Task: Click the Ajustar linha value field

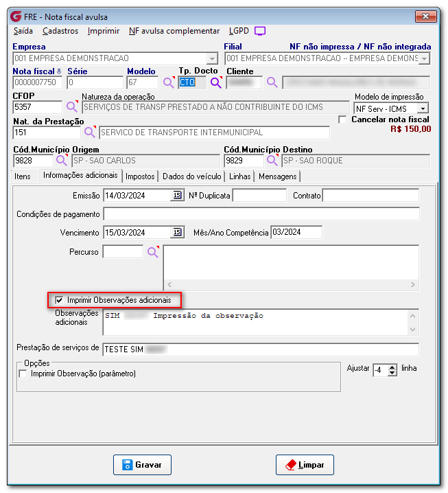Action: pyautogui.click(x=381, y=370)
